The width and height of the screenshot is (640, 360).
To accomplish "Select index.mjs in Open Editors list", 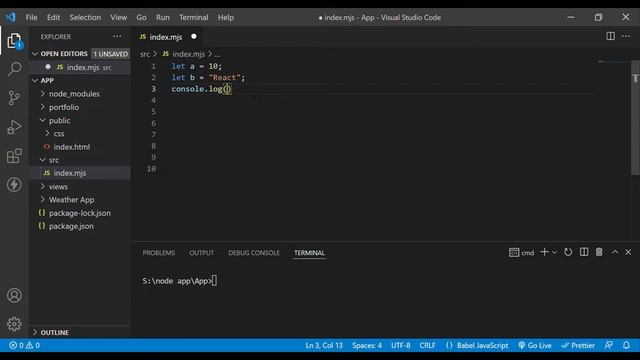I will [83, 67].
